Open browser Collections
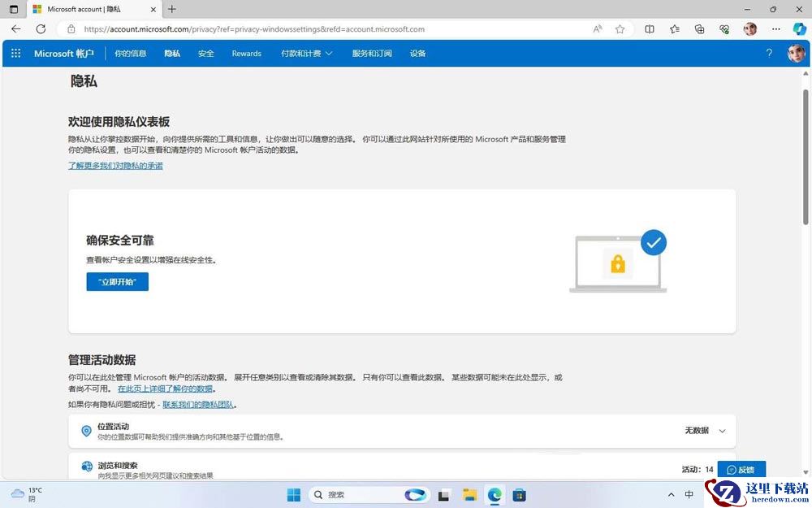 click(x=700, y=29)
